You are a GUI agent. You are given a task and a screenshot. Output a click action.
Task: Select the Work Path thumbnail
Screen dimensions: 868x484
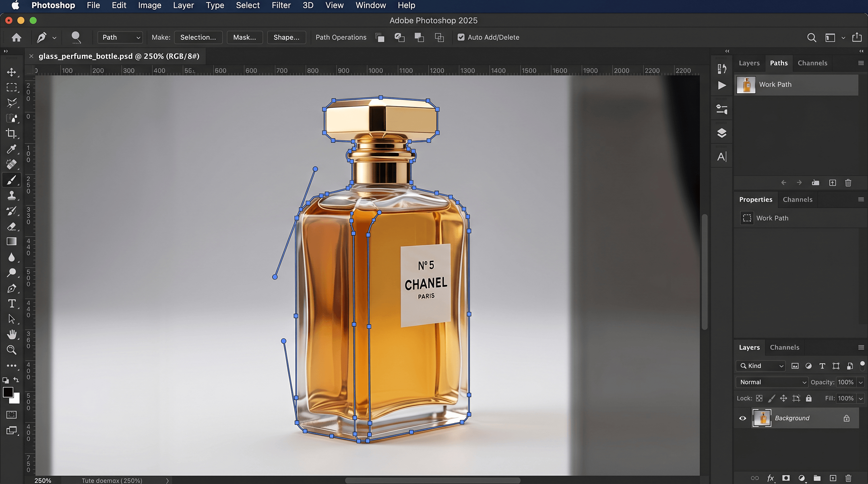click(746, 85)
